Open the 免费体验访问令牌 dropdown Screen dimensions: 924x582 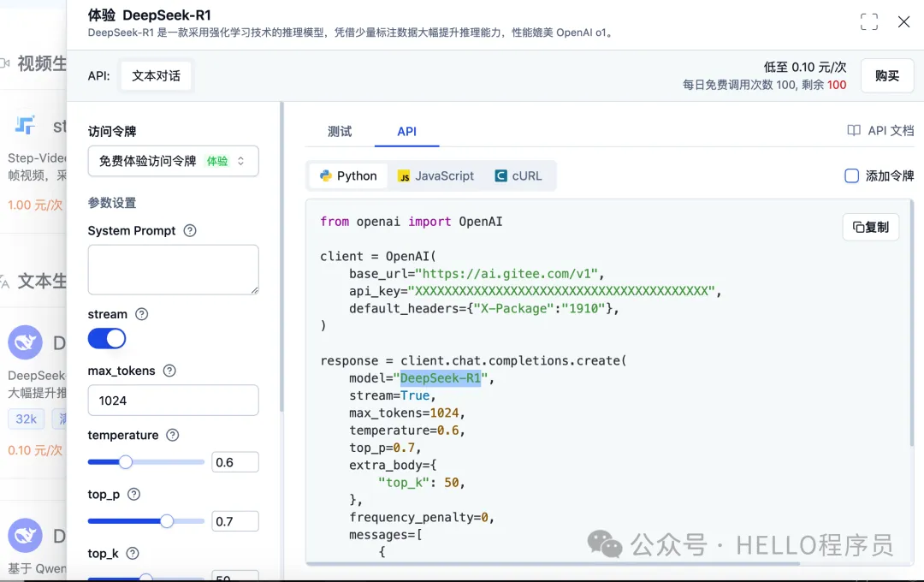tap(173, 161)
